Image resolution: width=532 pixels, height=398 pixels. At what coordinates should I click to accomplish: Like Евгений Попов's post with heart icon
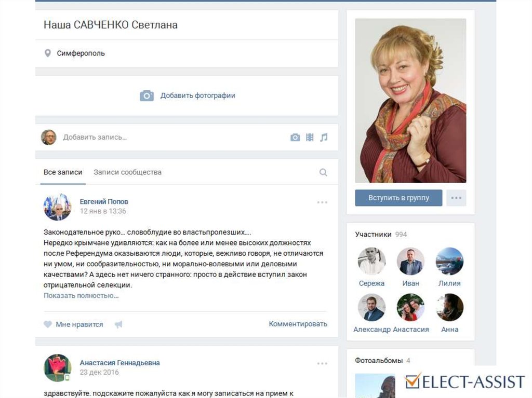(48, 324)
